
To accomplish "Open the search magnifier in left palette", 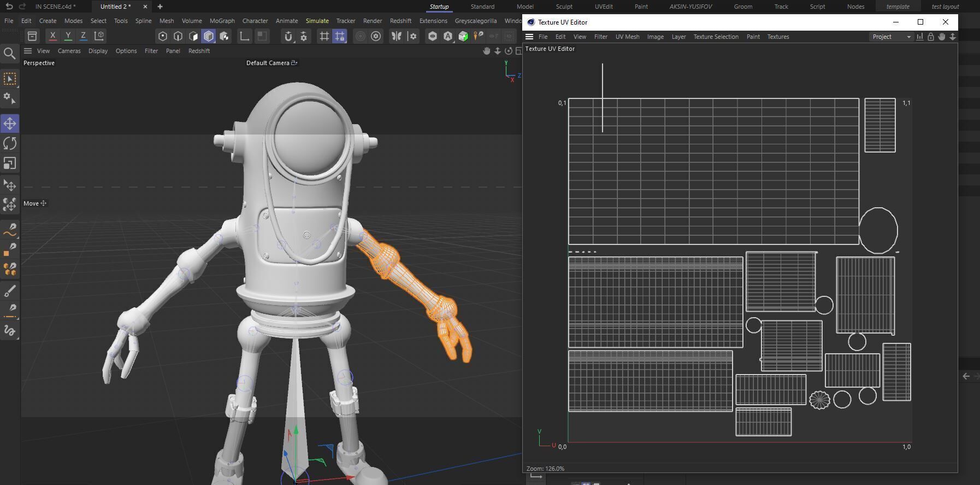I will pos(9,53).
